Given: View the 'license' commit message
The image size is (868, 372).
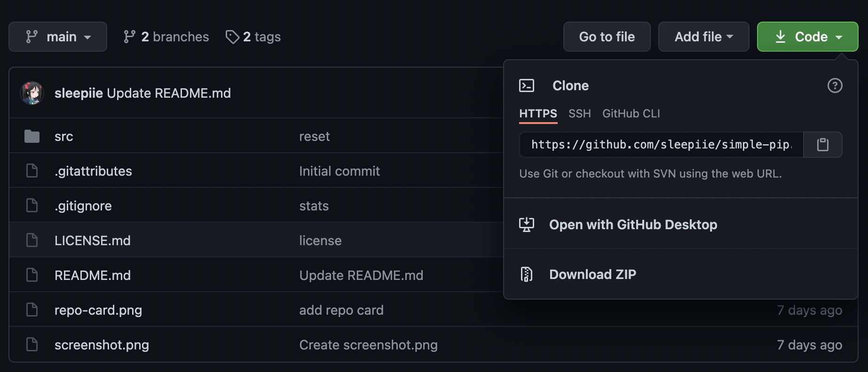Looking at the screenshot, I should click(321, 240).
